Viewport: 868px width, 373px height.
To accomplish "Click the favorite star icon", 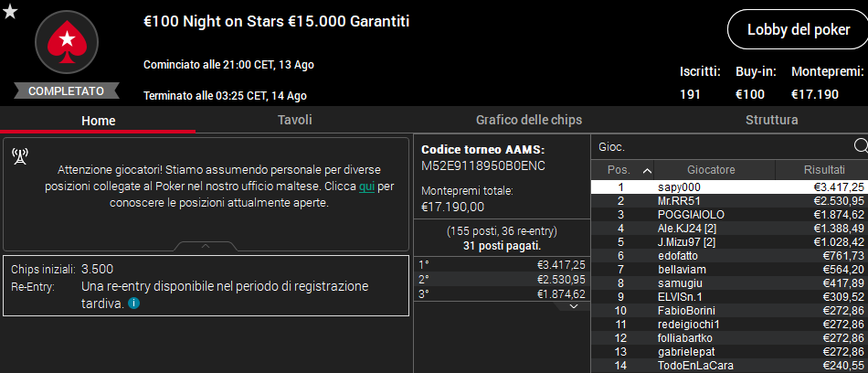I will point(10,12).
